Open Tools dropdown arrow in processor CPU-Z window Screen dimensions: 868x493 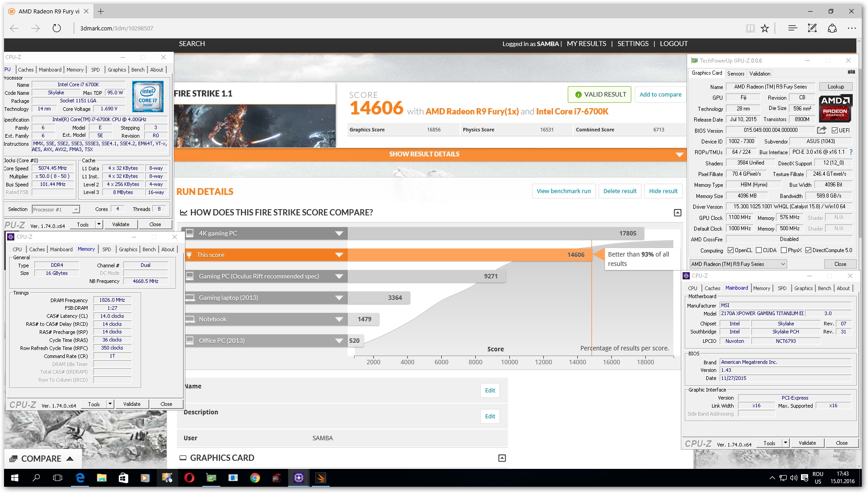(99, 224)
